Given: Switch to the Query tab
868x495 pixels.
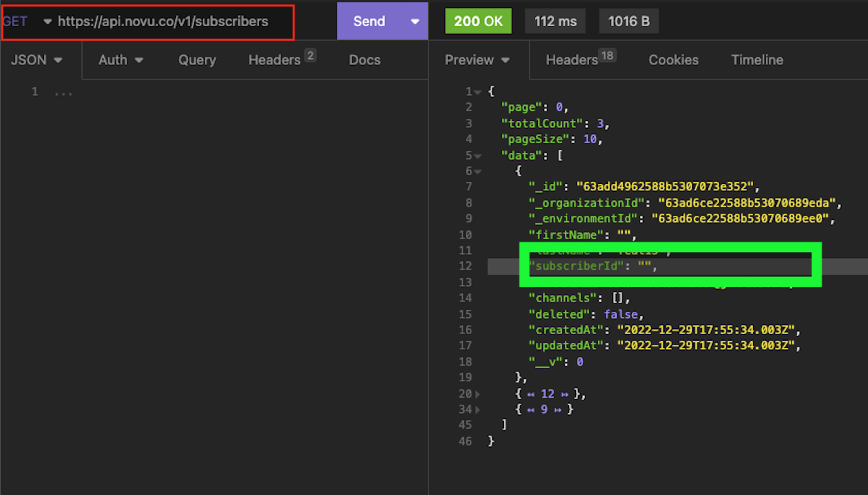Looking at the screenshot, I should 197,60.
